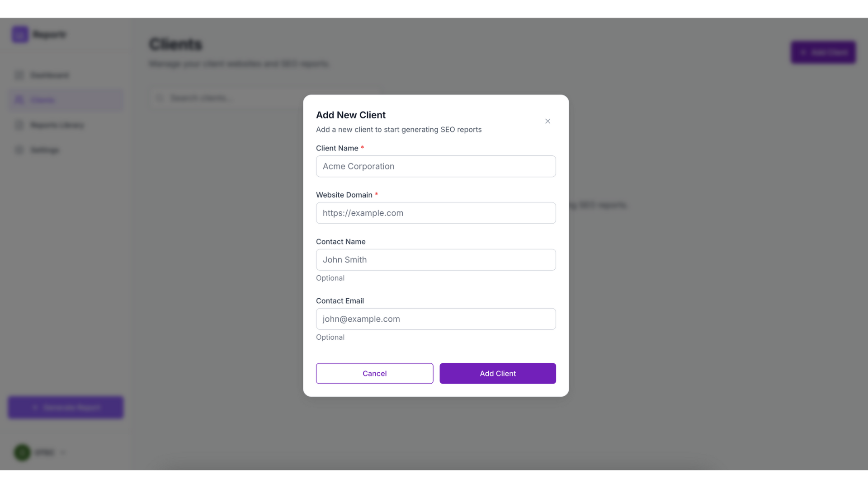
Task: Focus the Client Name input field
Action: (435, 166)
